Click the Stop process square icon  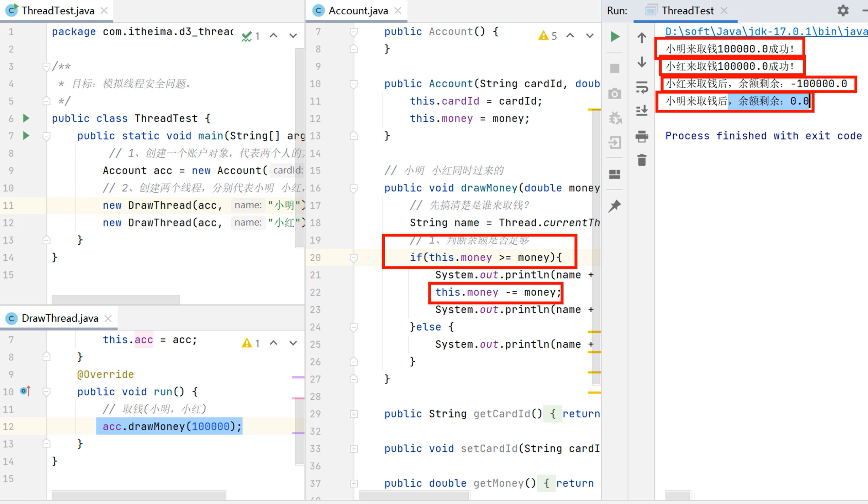pyautogui.click(x=615, y=68)
